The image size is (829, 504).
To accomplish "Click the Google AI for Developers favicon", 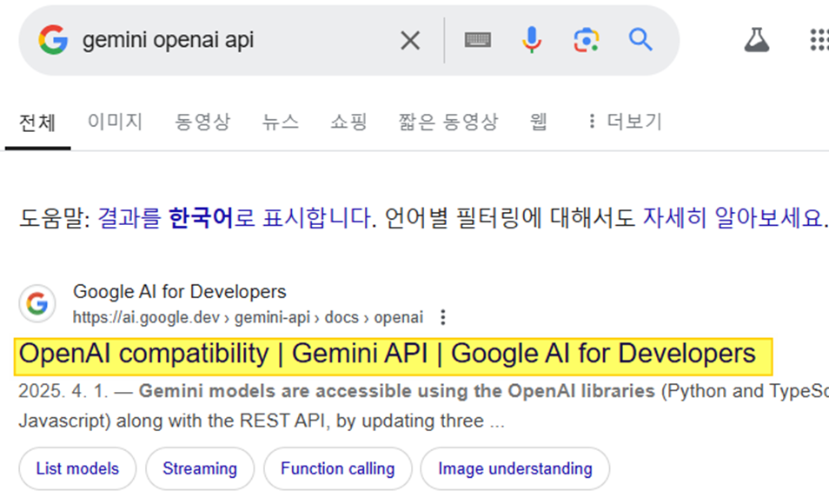I will pyautogui.click(x=37, y=303).
